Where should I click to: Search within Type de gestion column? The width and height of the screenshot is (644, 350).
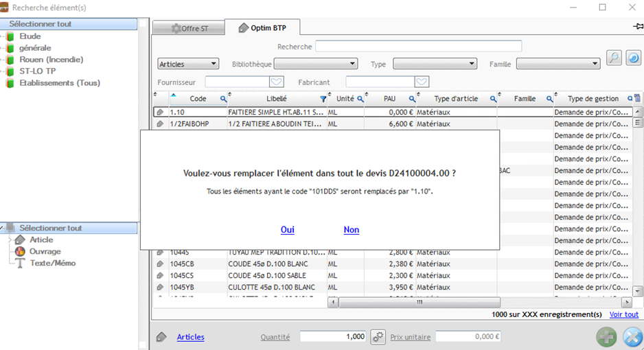click(630, 98)
